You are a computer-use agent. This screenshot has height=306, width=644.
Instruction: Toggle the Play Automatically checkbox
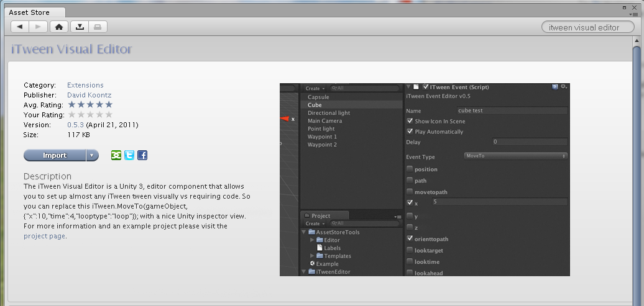(410, 132)
